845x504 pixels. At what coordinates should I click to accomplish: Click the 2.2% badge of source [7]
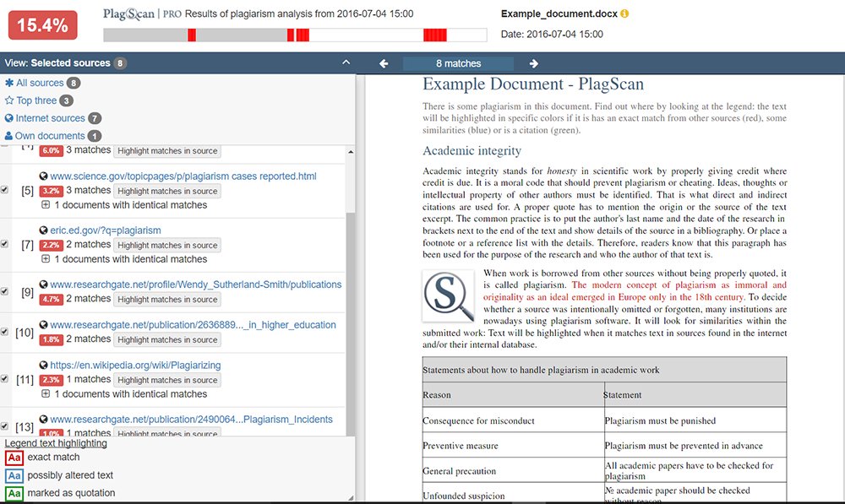coord(52,245)
